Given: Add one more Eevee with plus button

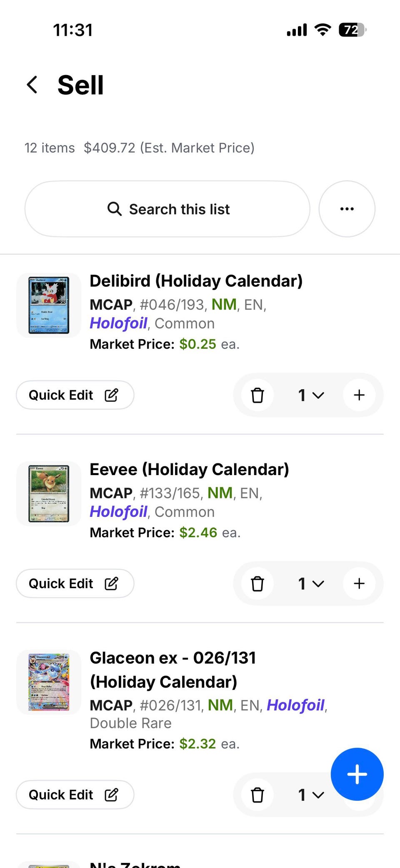Looking at the screenshot, I should [x=359, y=584].
